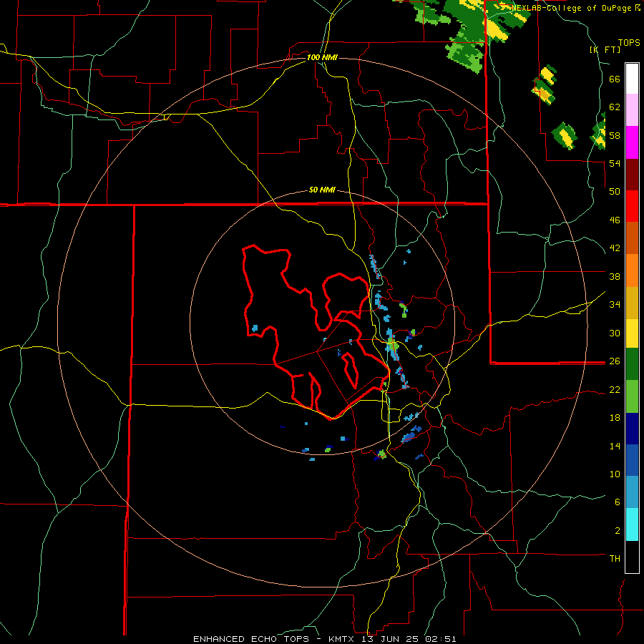Image resolution: width=644 pixels, height=644 pixels.
Task: Click the '13 JUN 25 02:51' timestamp
Action: tap(409, 639)
